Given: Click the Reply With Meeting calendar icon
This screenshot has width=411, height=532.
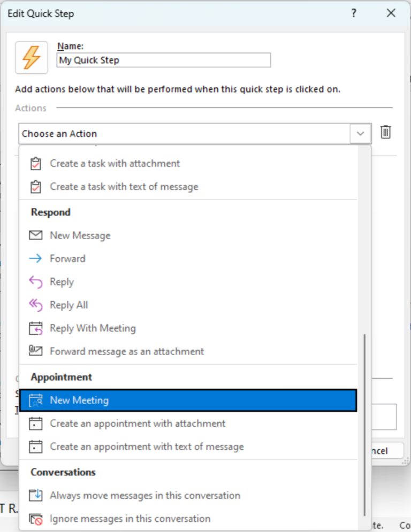Looking at the screenshot, I should (35, 328).
